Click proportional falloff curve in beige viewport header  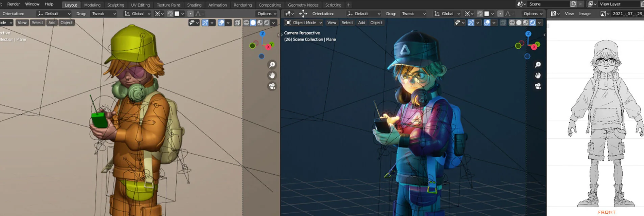click(198, 13)
